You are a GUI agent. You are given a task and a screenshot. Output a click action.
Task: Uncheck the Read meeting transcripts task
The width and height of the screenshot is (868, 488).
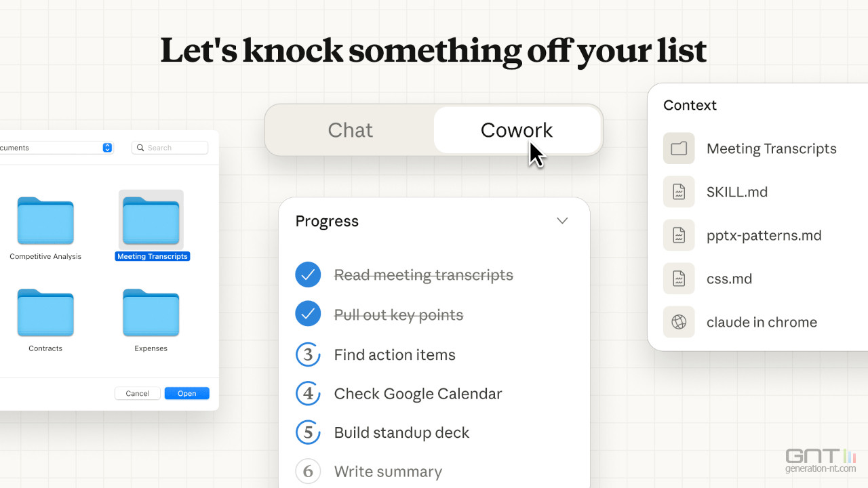pyautogui.click(x=309, y=274)
